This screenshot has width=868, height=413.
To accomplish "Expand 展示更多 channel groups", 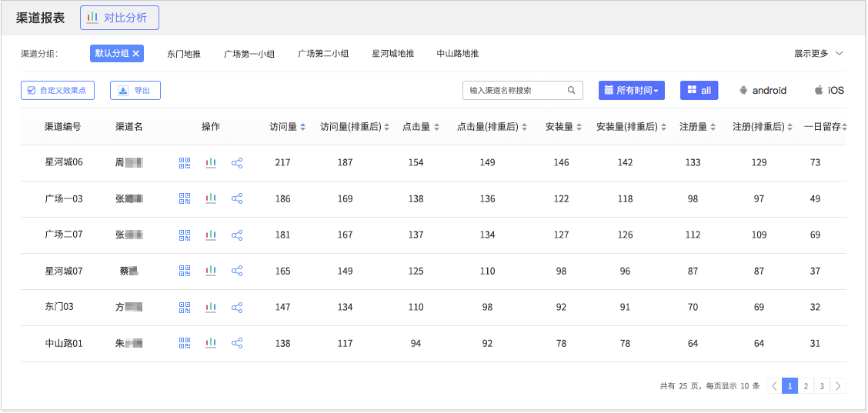I will tap(819, 54).
